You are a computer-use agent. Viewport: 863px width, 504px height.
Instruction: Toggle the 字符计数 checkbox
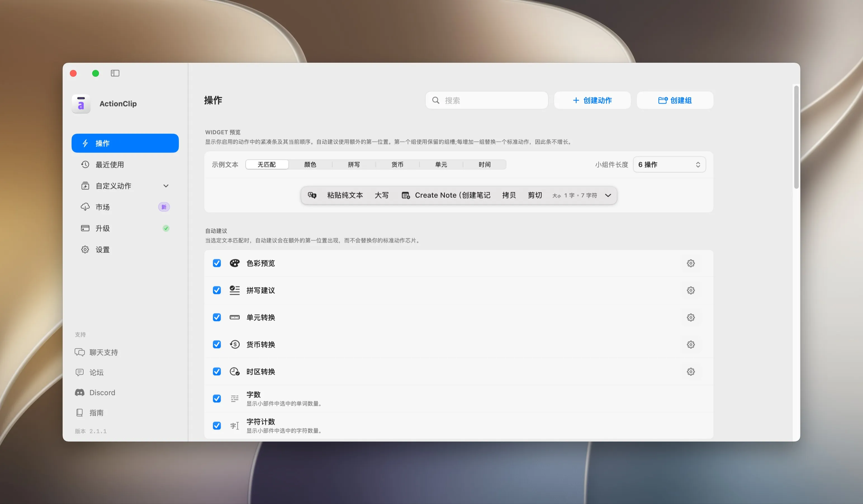point(217,425)
